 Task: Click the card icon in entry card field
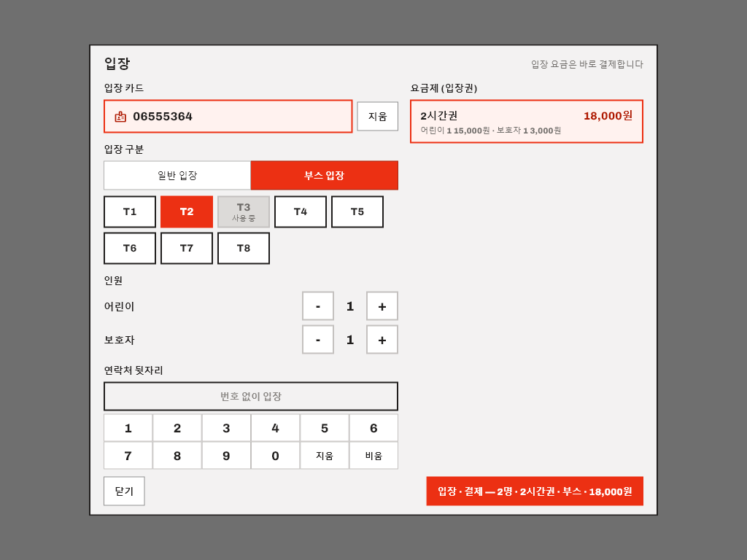pyautogui.click(x=120, y=116)
